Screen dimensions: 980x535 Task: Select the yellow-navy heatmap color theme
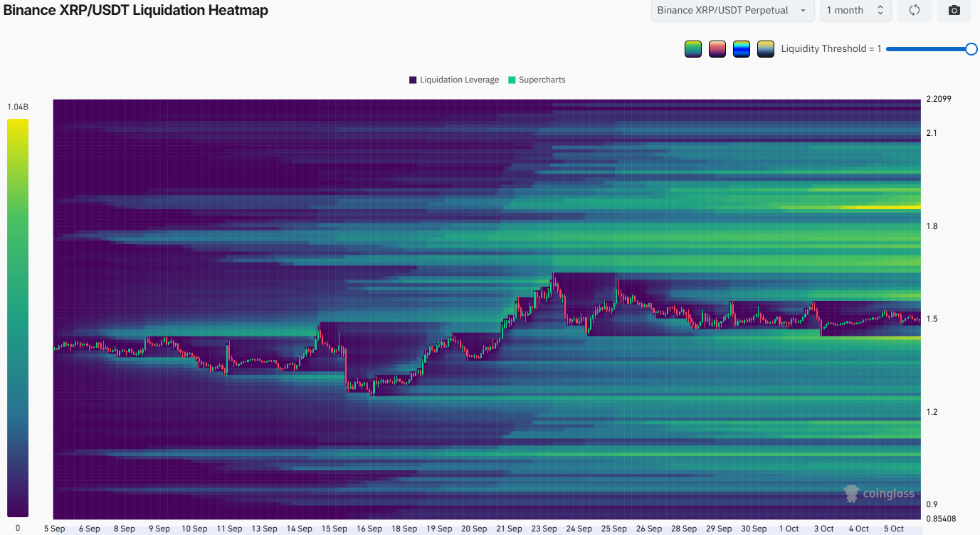766,49
